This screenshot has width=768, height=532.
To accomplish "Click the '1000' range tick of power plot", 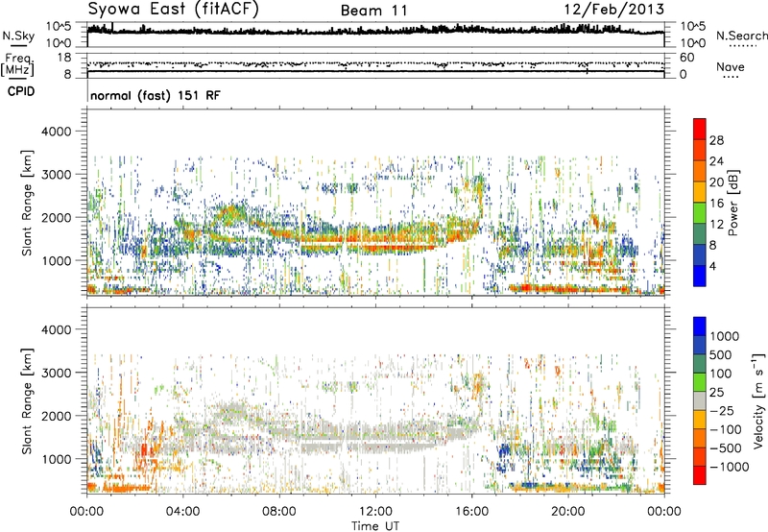I will tap(57, 261).
